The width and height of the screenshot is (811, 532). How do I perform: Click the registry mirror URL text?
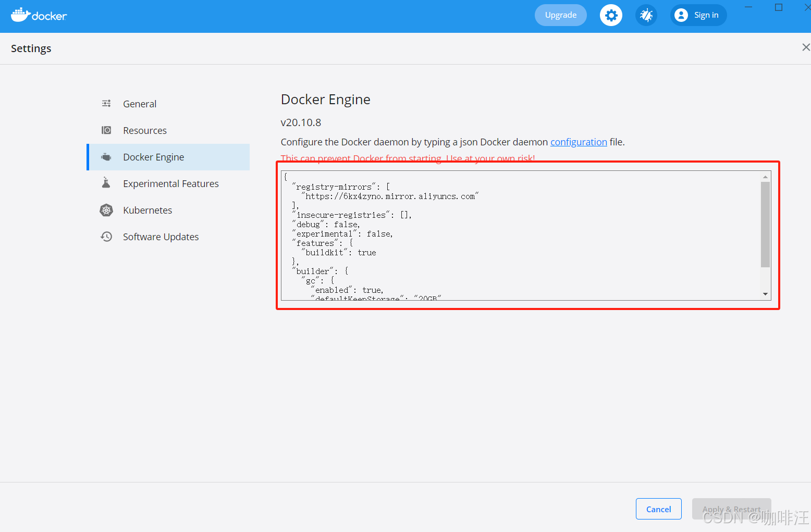(x=390, y=196)
